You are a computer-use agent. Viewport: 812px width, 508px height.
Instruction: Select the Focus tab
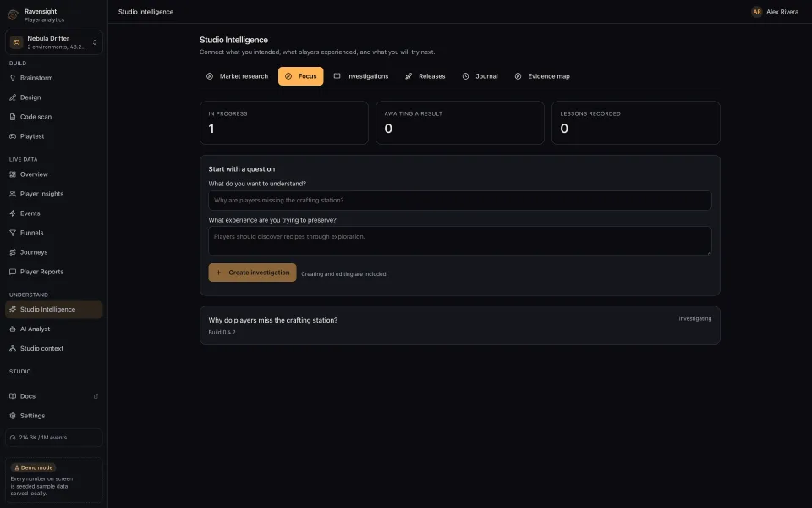click(x=301, y=76)
